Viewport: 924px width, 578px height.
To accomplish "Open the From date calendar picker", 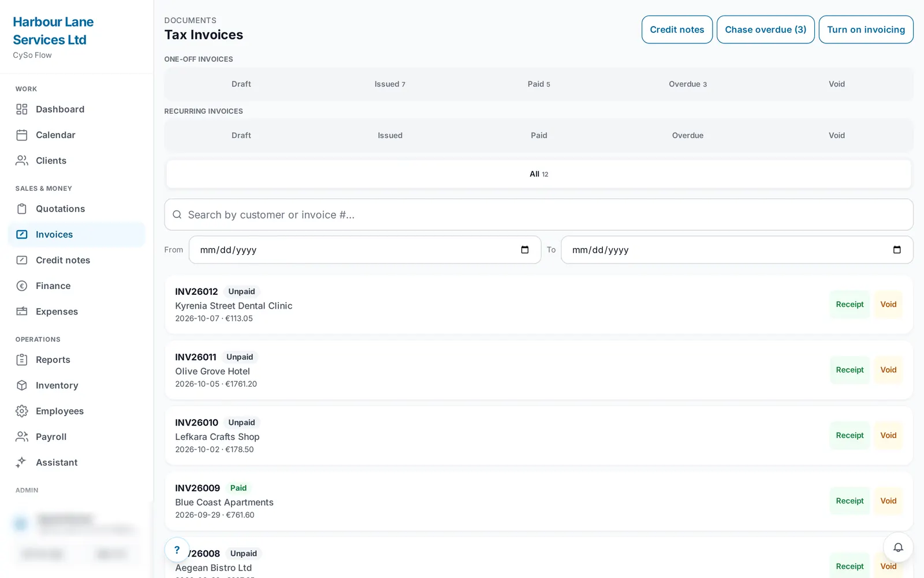I will pos(525,250).
